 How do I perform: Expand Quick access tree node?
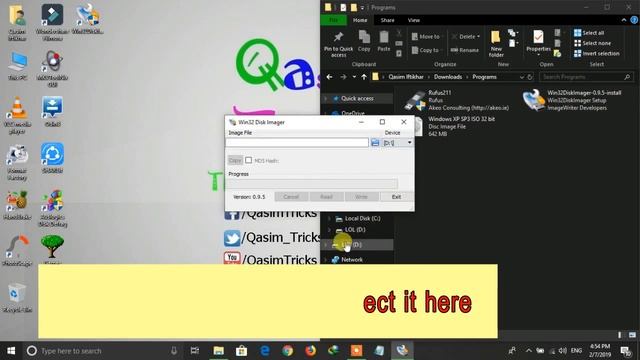pyautogui.click(x=326, y=98)
